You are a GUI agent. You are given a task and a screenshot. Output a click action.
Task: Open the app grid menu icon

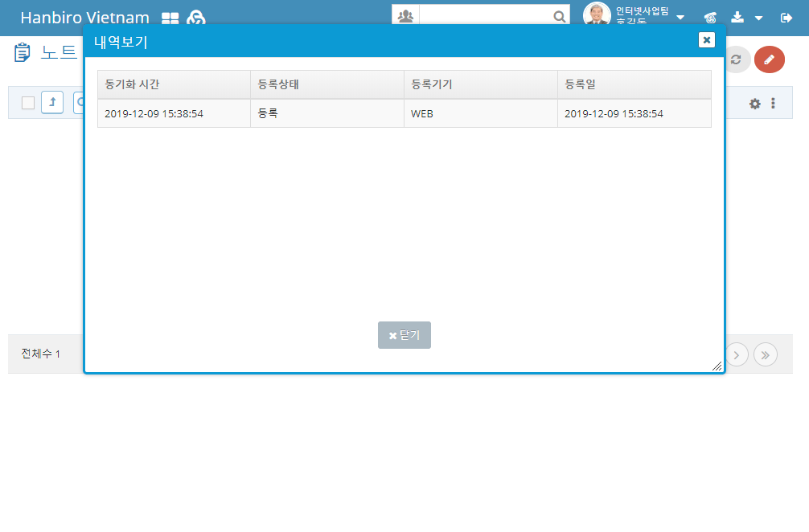(x=170, y=18)
